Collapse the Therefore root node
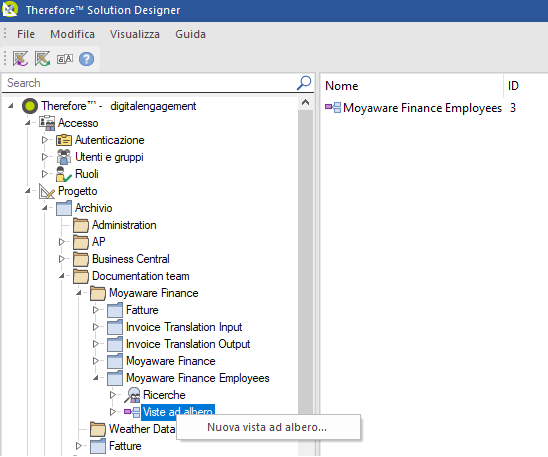Viewport: 548px width, 457px height. [x=11, y=106]
